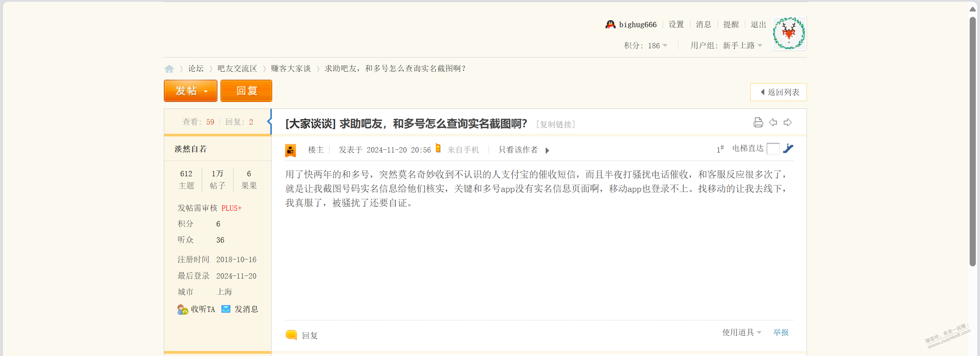980x356 pixels.
Task: Click the views count 59
Action: [210, 122]
